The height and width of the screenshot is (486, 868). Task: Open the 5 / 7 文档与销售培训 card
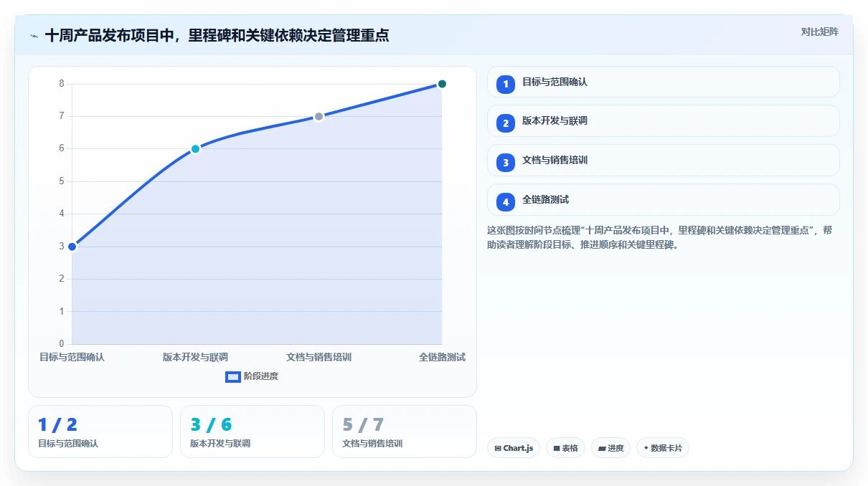405,432
